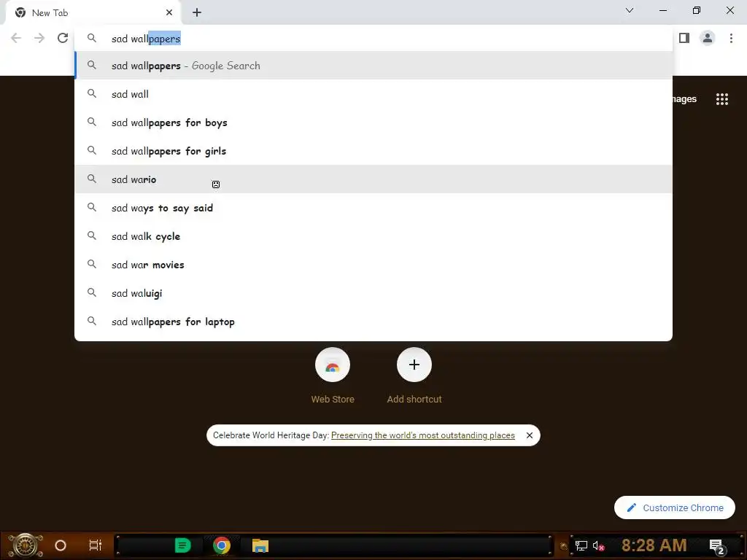Reload the page with the refresh icon
The image size is (747, 560).
pos(63,38)
